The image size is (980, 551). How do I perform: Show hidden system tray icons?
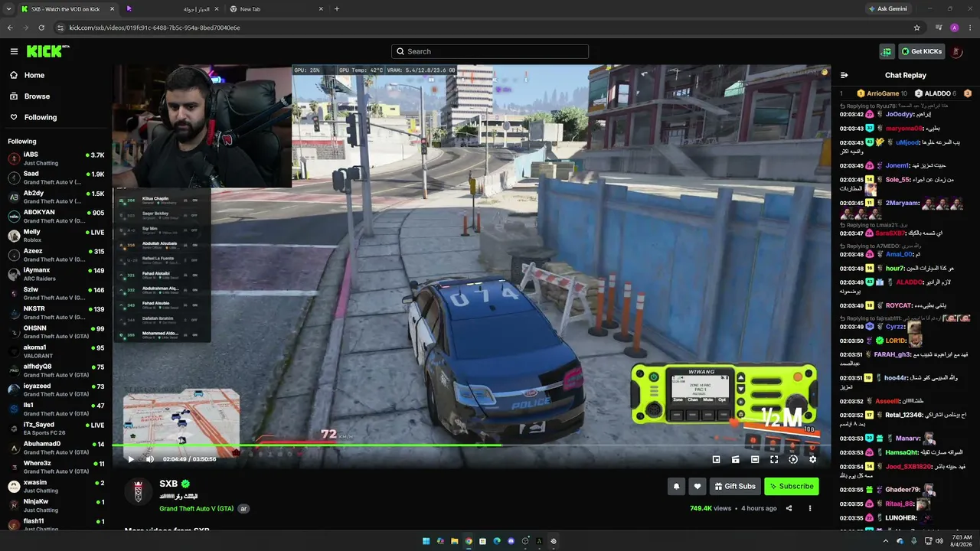pyautogui.click(x=886, y=541)
